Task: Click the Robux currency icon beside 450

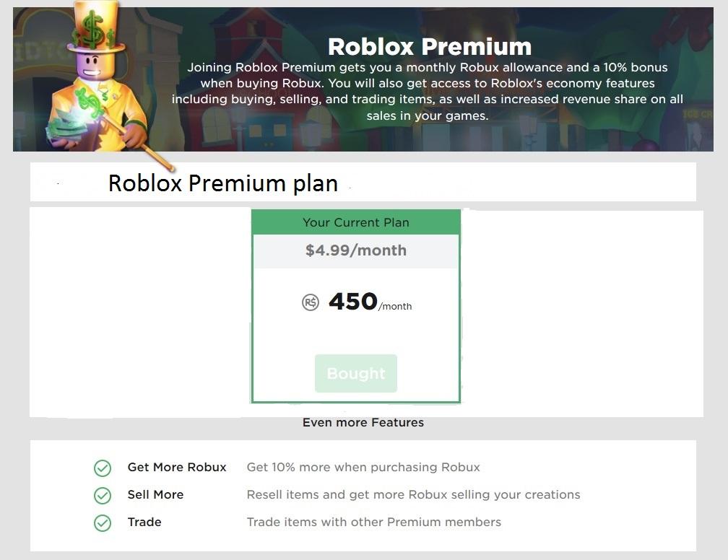Action: (x=311, y=303)
